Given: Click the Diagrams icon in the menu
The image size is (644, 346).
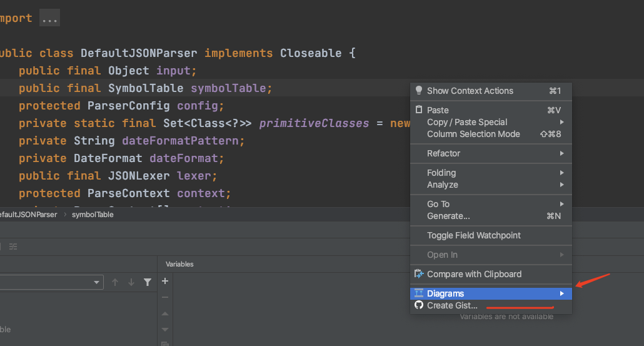Looking at the screenshot, I should tap(418, 293).
